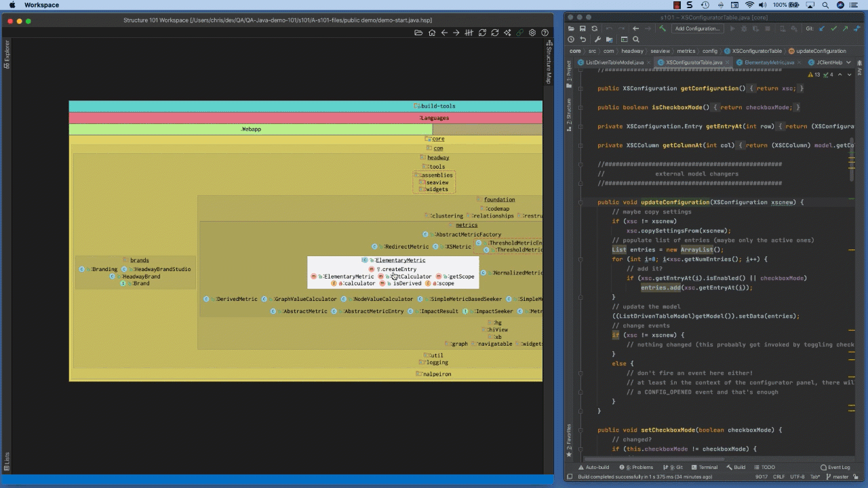The image size is (868, 488).
Task: Click the open folder icon in Structure101 toolbar
Action: pyautogui.click(x=418, y=33)
